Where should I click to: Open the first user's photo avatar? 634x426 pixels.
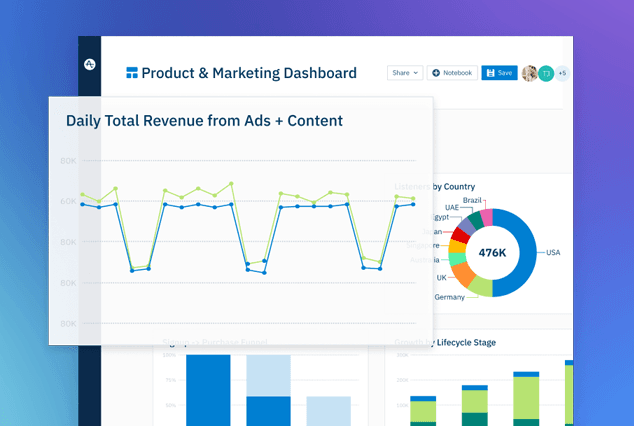[529, 73]
